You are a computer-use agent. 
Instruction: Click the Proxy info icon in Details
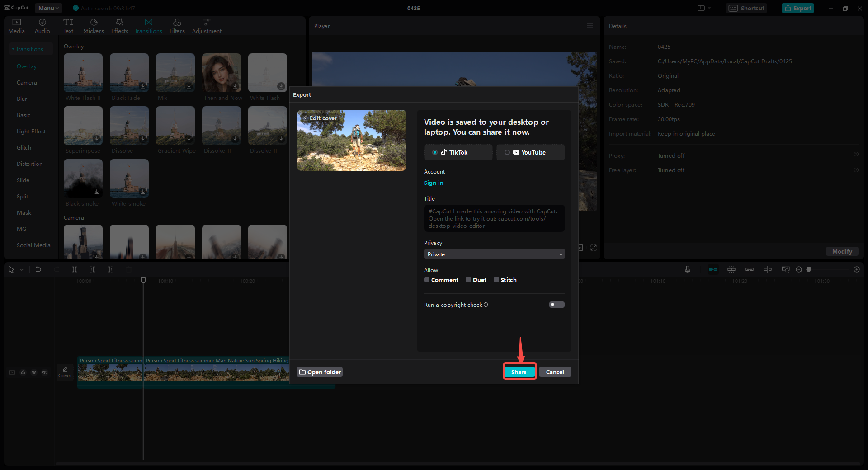pyautogui.click(x=856, y=155)
